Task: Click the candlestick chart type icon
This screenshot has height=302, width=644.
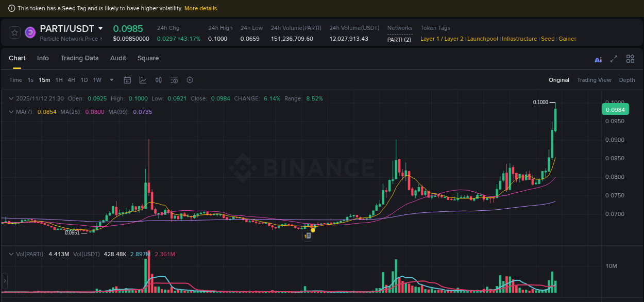Action: (159, 80)
